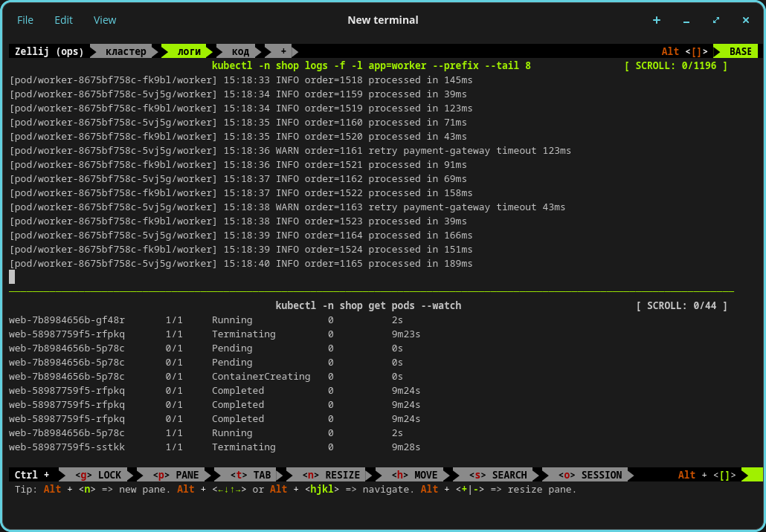The height and width of the screenshot is (532, 766).
Task: Click the SCROLL: 0/1196 indicator
Action: (676, 66)
